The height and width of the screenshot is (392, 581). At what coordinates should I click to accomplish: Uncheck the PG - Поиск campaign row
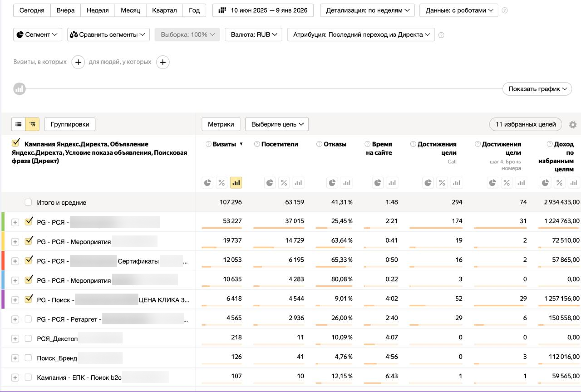point(29,299)
